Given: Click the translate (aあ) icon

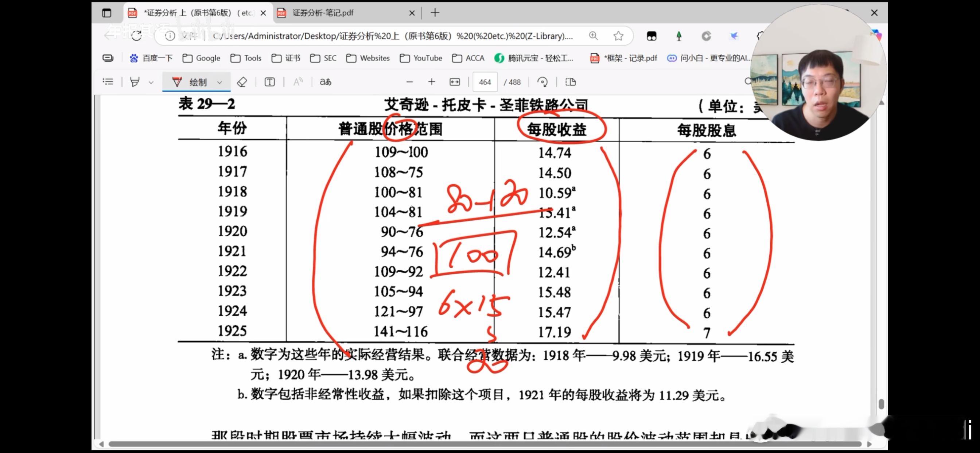Looking at the screenshot, I should [325, 82].
